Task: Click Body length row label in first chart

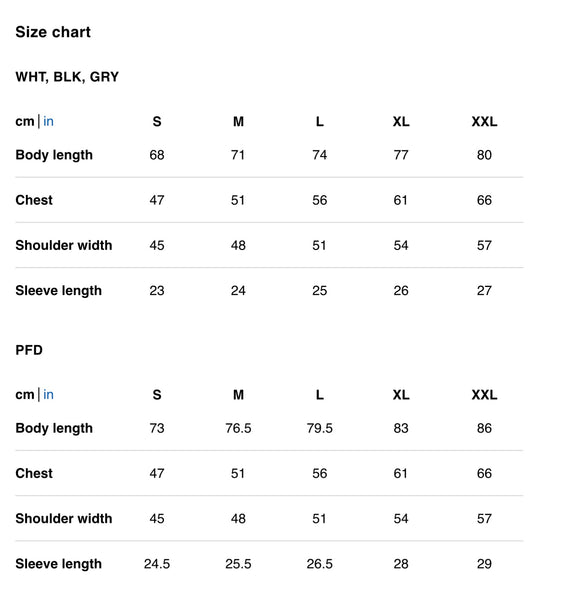Action: point(54,155)
